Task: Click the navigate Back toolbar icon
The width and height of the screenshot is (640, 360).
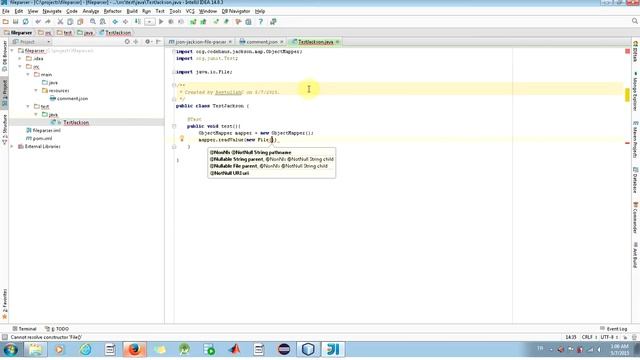Action: coord(115,22)
